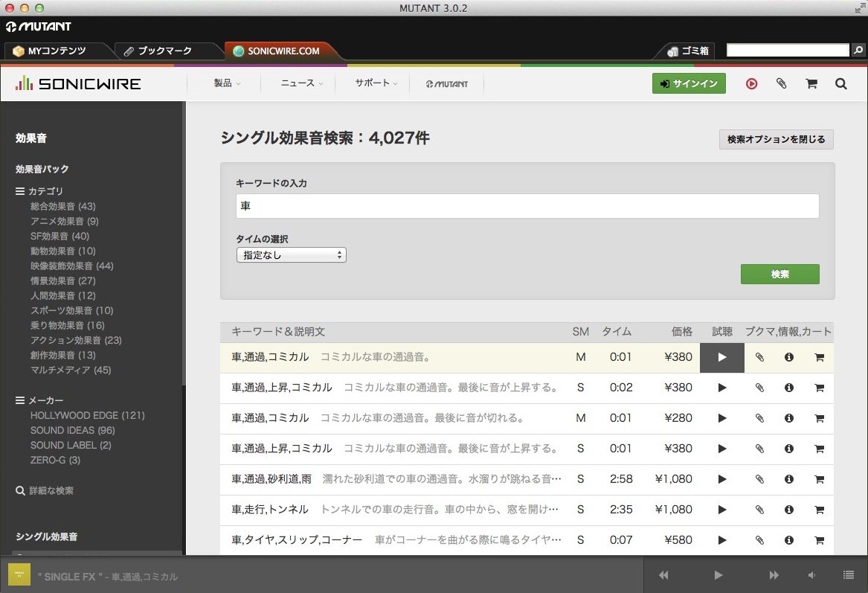This screenshot has height=593, width=868.
Task: Expand the 製品 menu
Action: [x=227, y=83]
